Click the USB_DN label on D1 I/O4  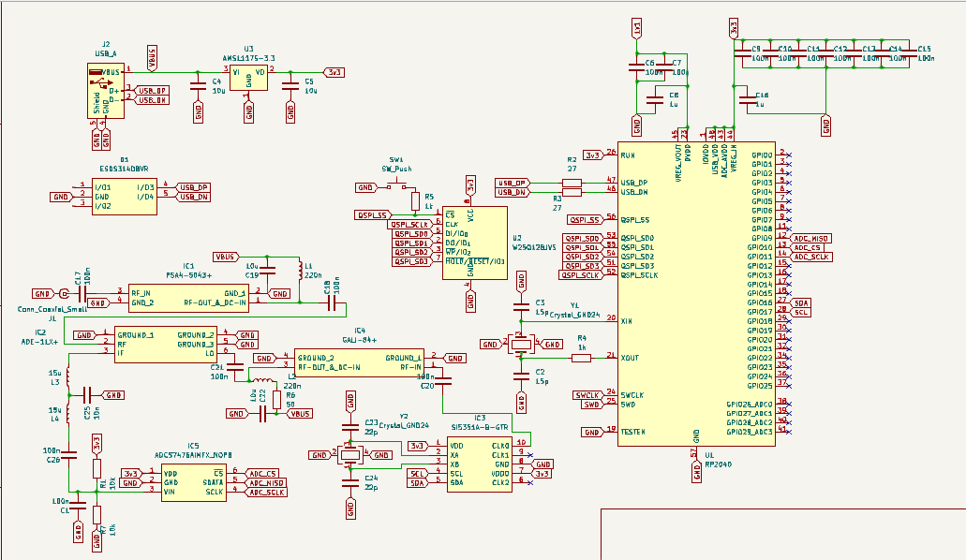pos(193,198)
